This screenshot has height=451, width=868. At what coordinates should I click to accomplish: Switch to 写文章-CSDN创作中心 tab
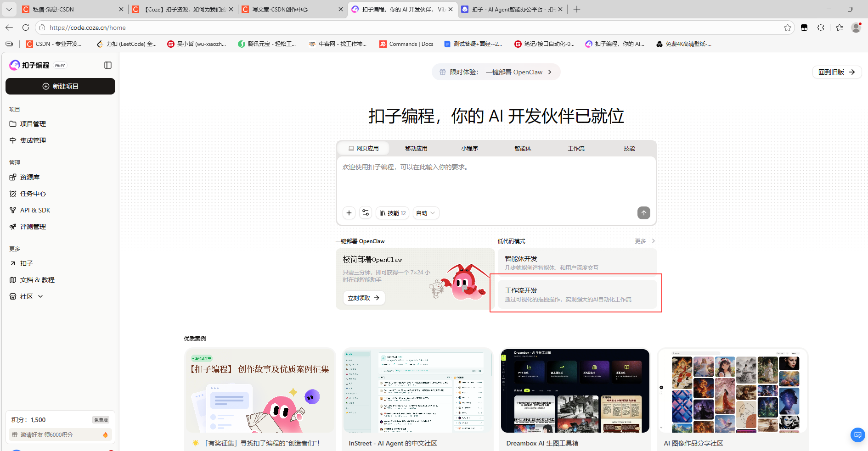291,9
